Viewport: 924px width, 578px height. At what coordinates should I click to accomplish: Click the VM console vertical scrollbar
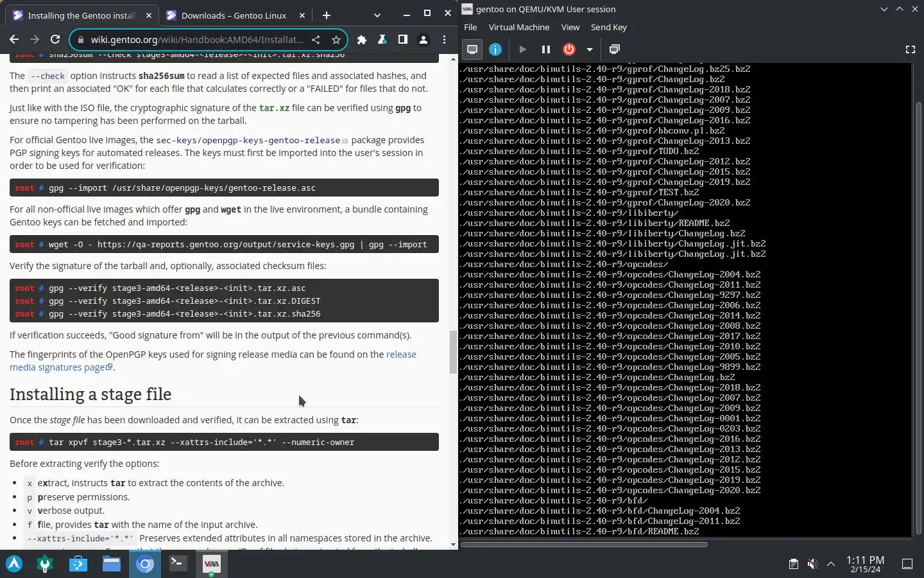click(x=919, y=318)
